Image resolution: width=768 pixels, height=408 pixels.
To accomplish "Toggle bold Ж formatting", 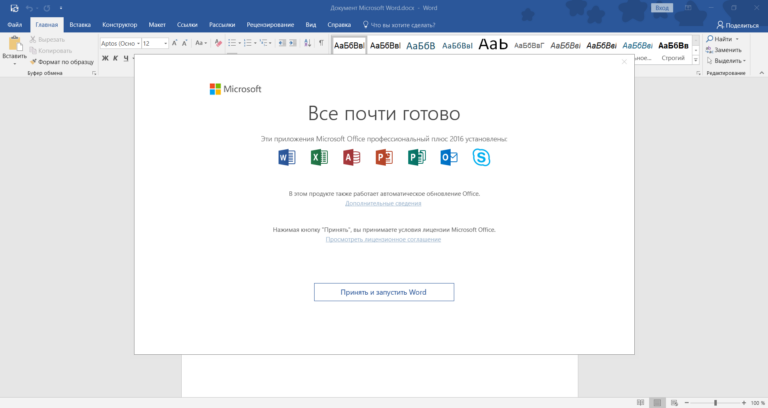I will [105, 58].
